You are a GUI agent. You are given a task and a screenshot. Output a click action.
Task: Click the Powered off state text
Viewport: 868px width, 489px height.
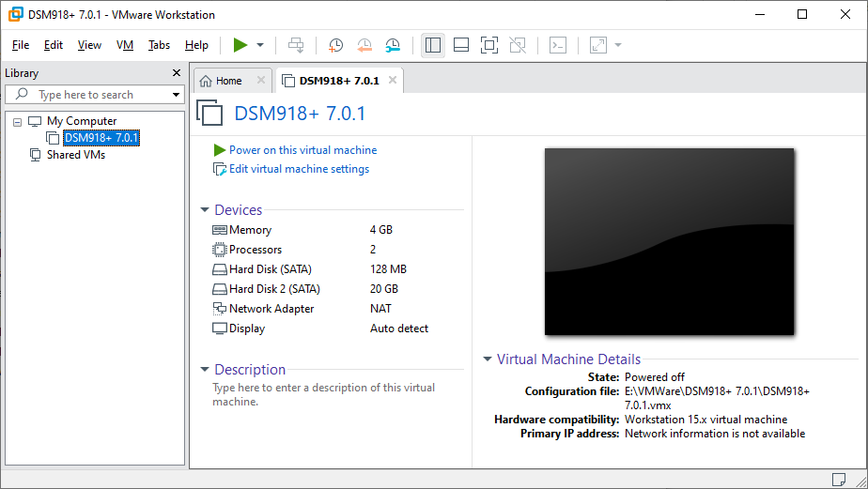[655, 377]
